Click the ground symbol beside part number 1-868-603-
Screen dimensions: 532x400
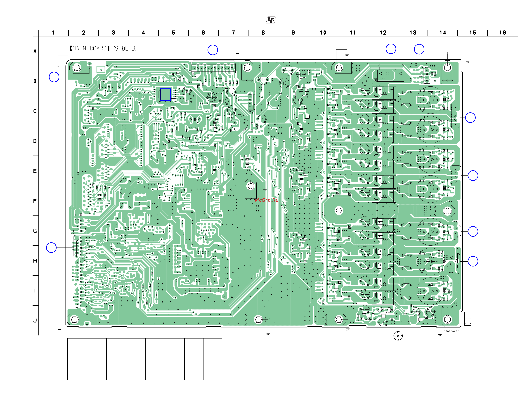click(x=440, y=335)
